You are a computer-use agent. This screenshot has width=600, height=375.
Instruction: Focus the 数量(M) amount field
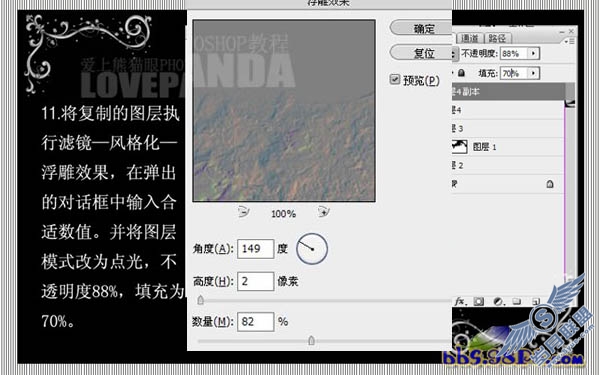click(x=256, y=321)
